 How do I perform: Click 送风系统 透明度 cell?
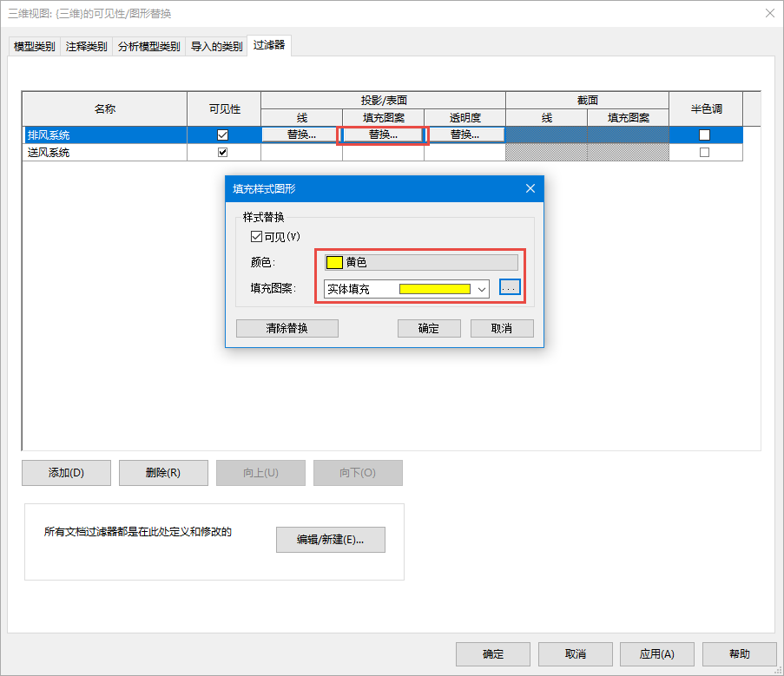coord(465,153)
